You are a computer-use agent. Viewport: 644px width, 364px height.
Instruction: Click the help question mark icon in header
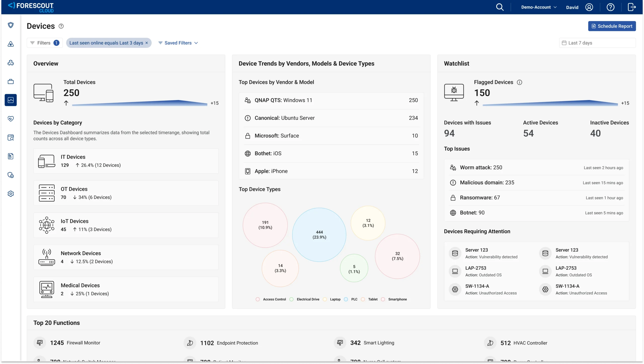click(x=610, y=7)
